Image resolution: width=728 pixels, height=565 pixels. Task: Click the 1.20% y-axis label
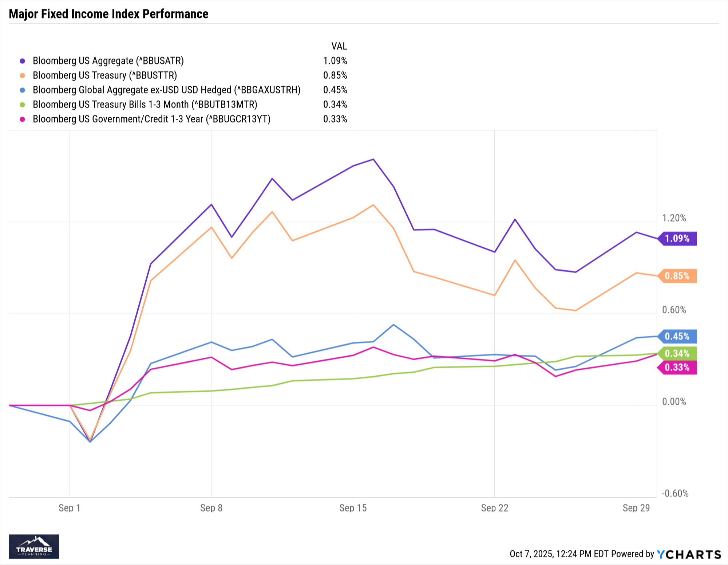pos(674,218)
